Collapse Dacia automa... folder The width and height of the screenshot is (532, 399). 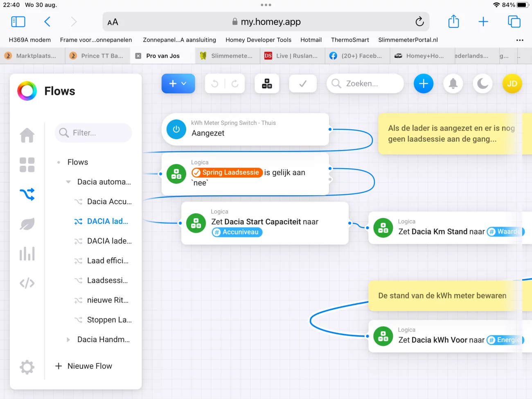click(x=68, y=182)
